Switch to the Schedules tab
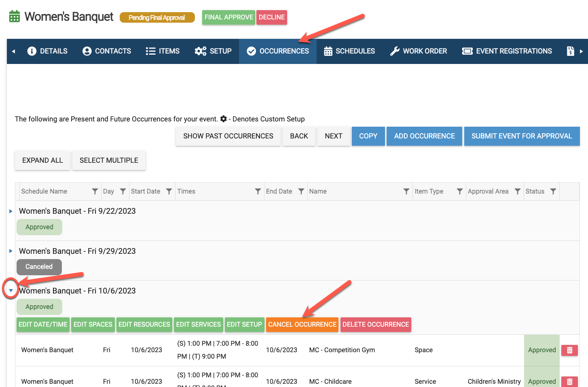 click(x=349, y=51)
